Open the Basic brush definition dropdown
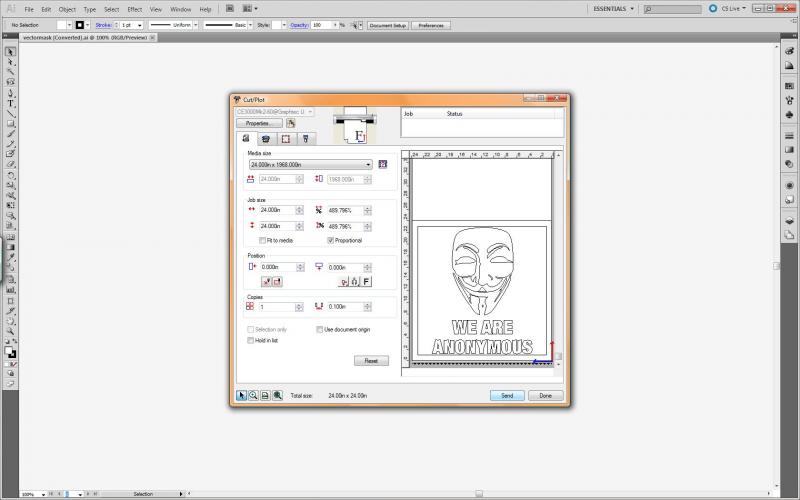Screen dimensions: 800x500 [250, 25]
